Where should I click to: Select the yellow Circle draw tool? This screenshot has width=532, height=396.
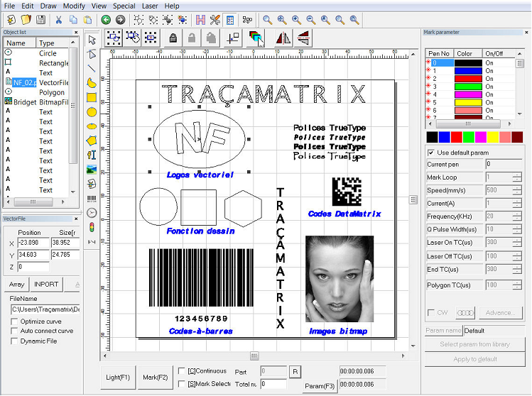click(x=92, y=112)
